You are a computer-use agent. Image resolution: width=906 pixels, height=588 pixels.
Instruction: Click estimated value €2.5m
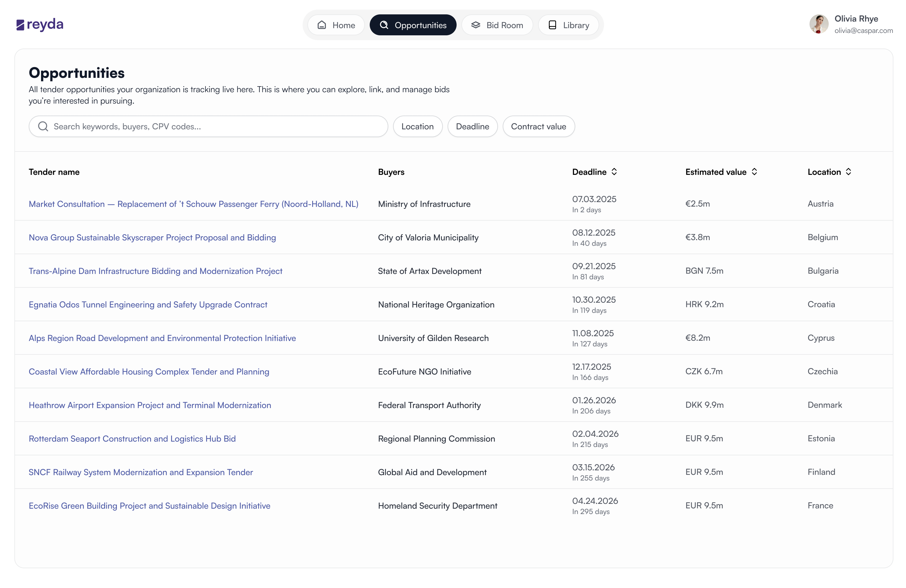click(697, 204)
